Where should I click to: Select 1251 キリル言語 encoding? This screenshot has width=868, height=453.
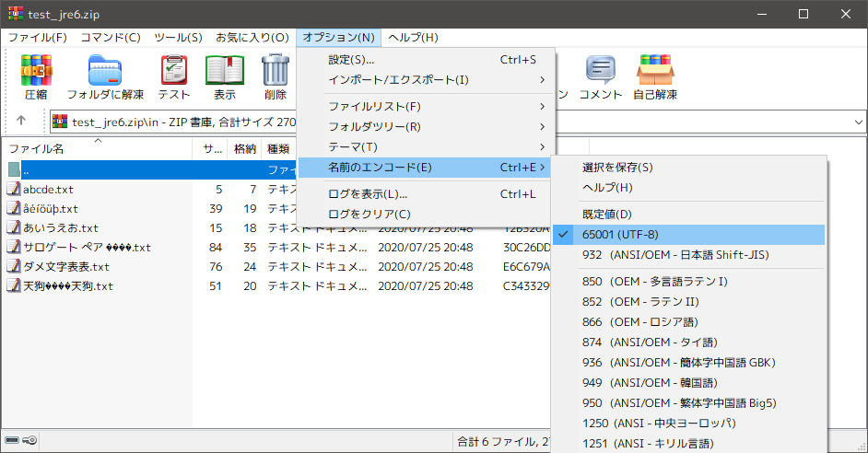[x=688, y=444]
